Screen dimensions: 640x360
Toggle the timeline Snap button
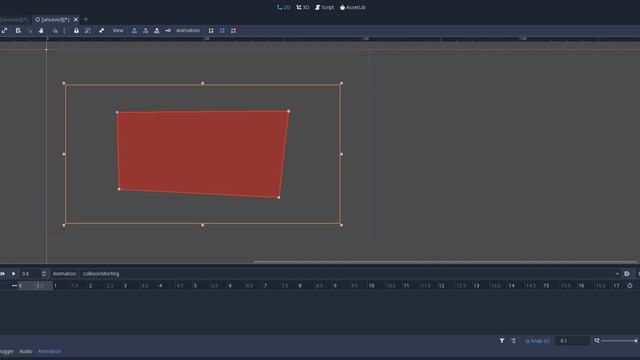[537, 341]
